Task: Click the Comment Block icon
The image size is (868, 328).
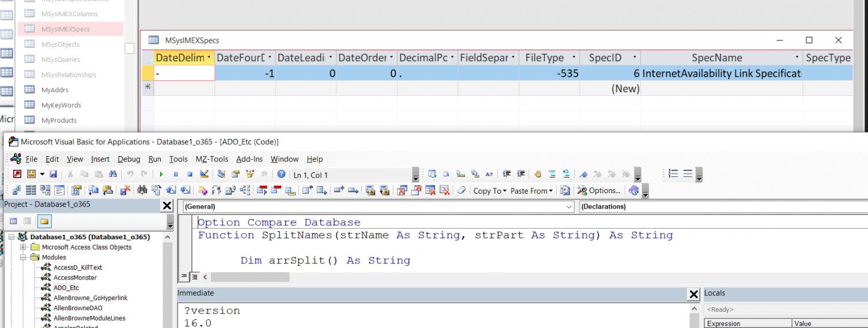Action: point(552,174)
